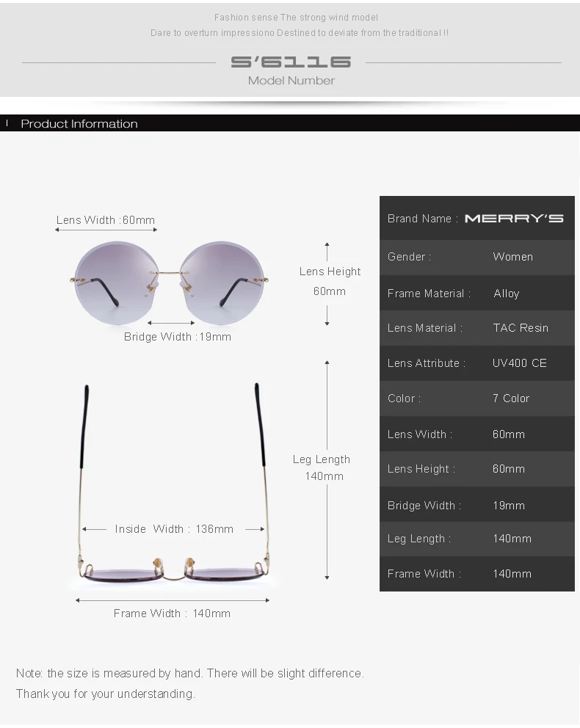Click the 'Note: the size is measured by hand' text

(x=109, y=673)
